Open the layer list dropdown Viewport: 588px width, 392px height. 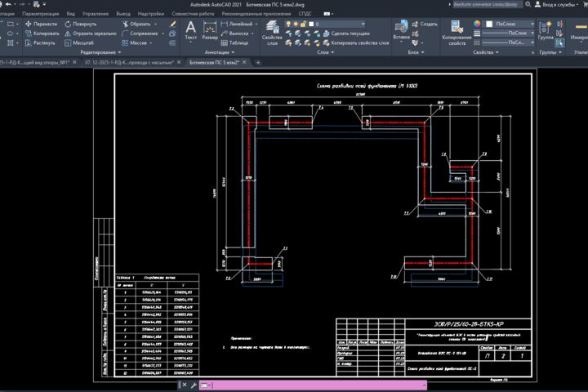tap(363, 24)
